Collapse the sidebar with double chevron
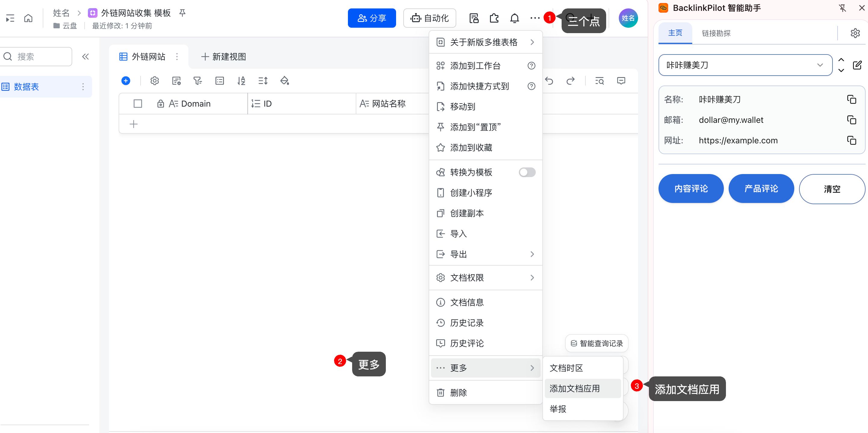Viewport: 868px width, 433px height. coord(85,57)
